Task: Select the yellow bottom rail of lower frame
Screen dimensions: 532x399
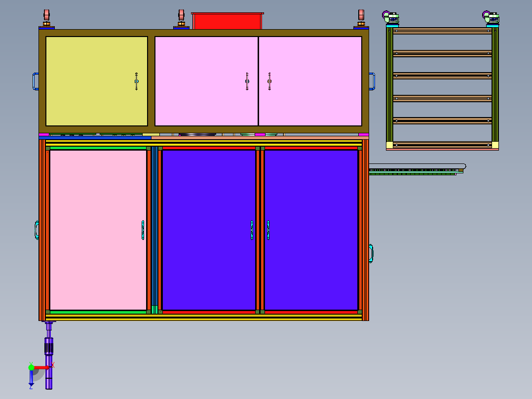Action: click(x=203, y=317)
